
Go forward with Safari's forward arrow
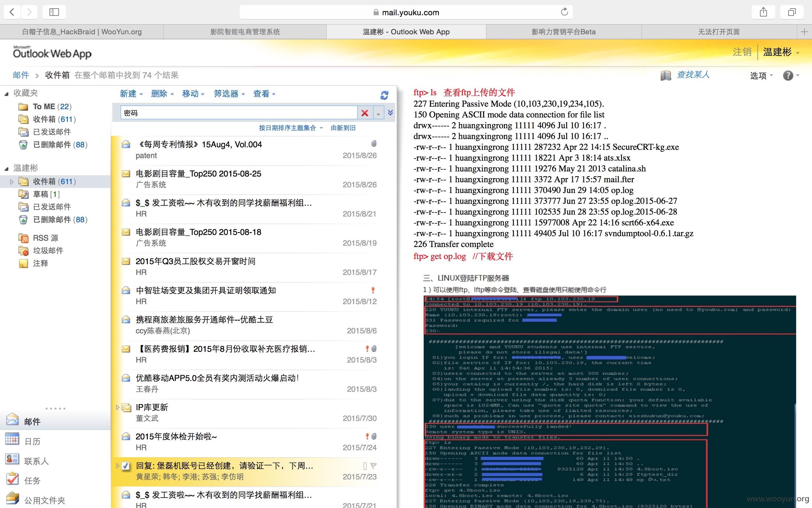(29, 12)
